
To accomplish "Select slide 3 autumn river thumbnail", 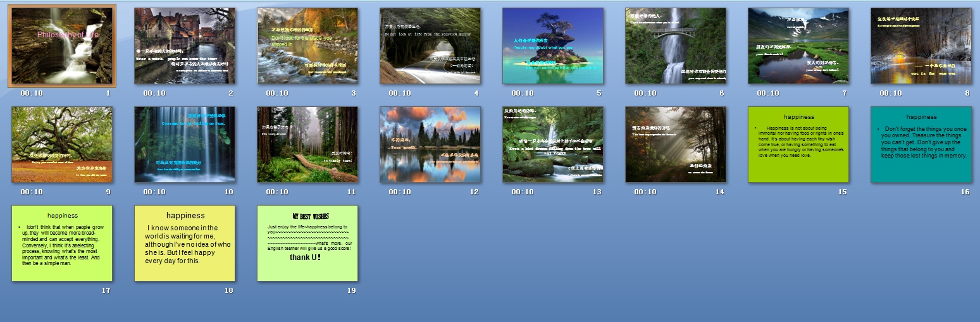I will pos(307,46).
